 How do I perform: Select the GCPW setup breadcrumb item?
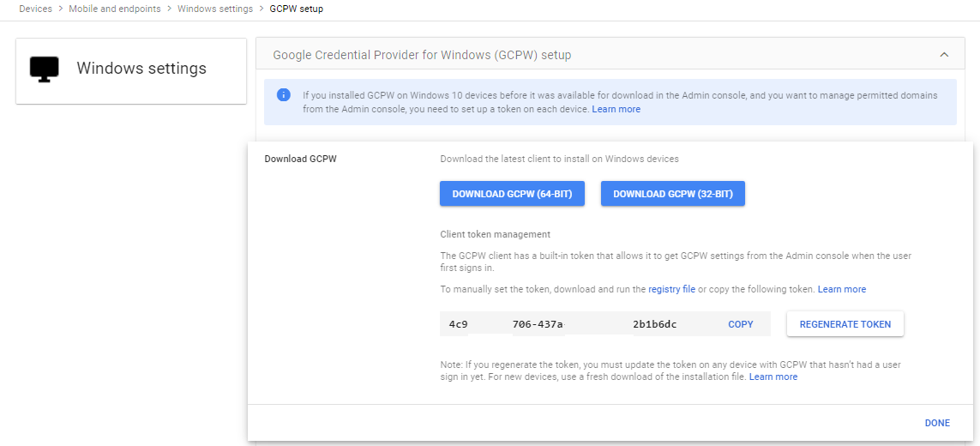(297, 9)
